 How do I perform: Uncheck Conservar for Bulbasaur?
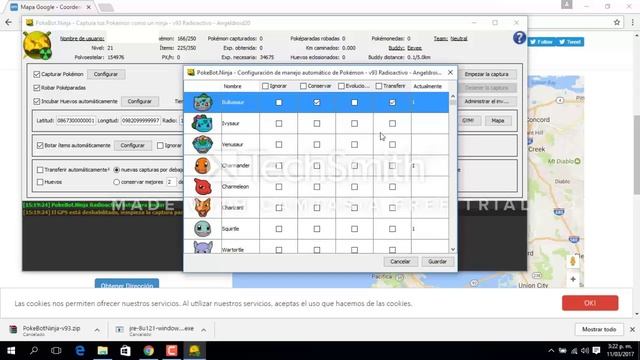(317, 102)
